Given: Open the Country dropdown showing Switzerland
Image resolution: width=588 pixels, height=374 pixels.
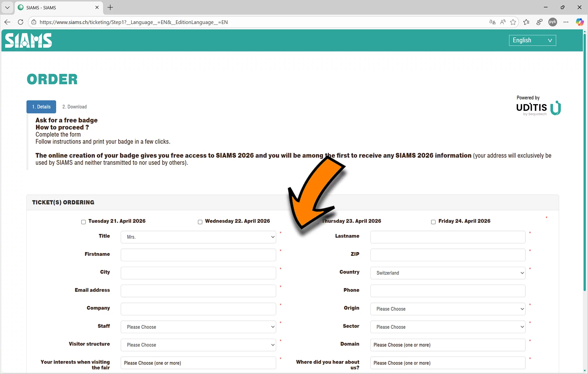Looking at the screenshot, I should click(x=447, y=273).
